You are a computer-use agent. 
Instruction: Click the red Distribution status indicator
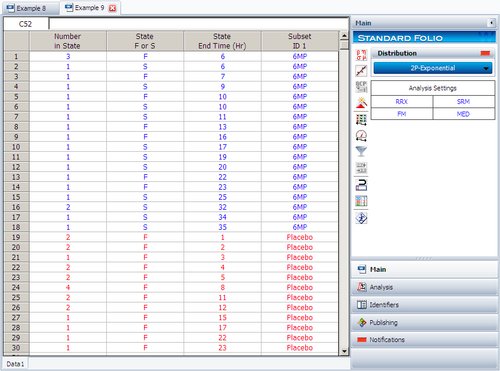[x=485, y=53]
